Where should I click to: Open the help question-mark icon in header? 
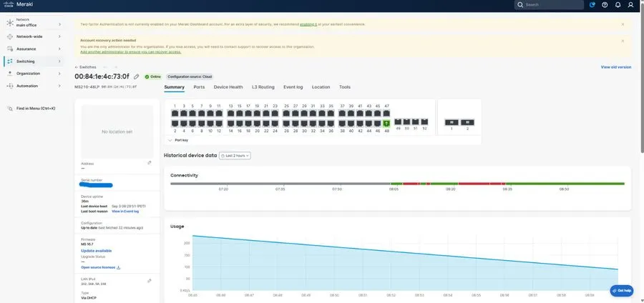605,5
